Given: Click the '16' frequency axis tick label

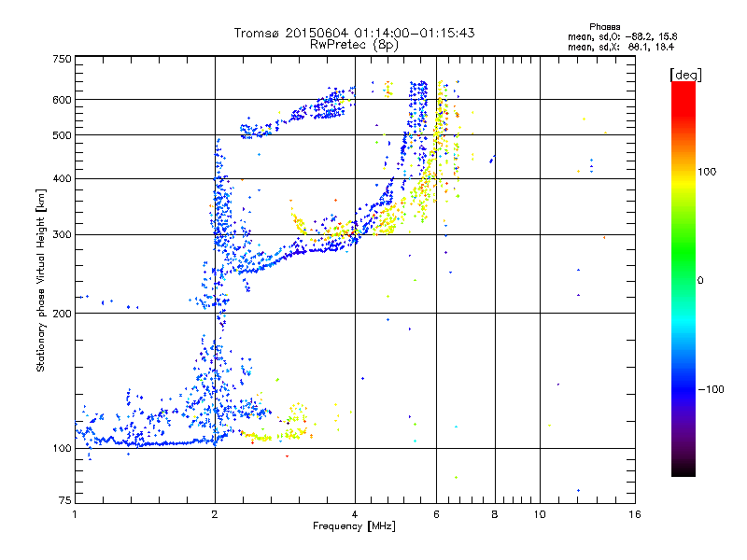Looking at the screenshot, I should [635, 514].
